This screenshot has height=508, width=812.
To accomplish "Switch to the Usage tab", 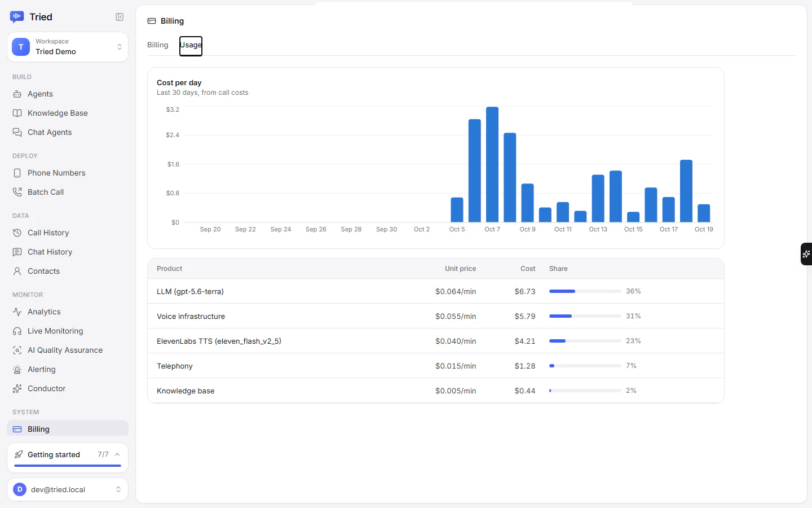I will pyautogui.click(x=191, y=45).
